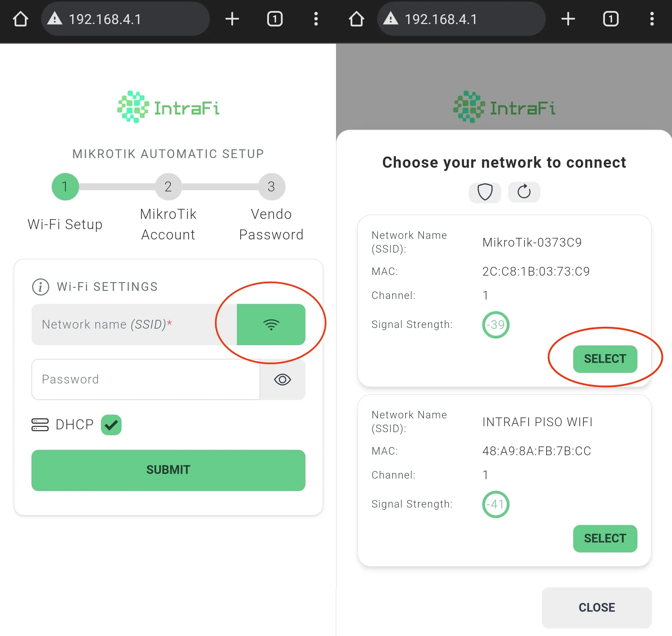This screenshot has width=672, height=636.
Task: Close the network chooser dialog
Action: pos(597,608)
